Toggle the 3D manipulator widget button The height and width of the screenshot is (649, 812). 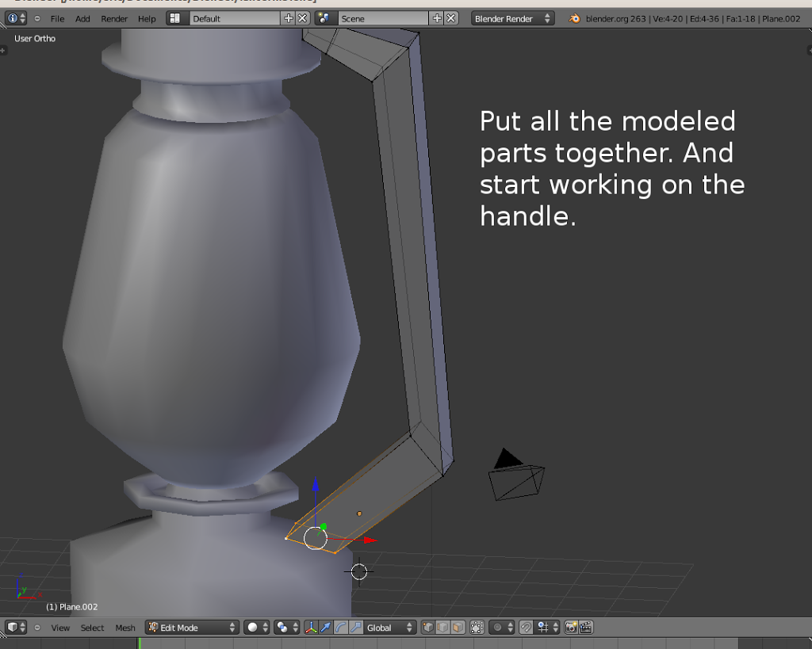tap(312, 627)
